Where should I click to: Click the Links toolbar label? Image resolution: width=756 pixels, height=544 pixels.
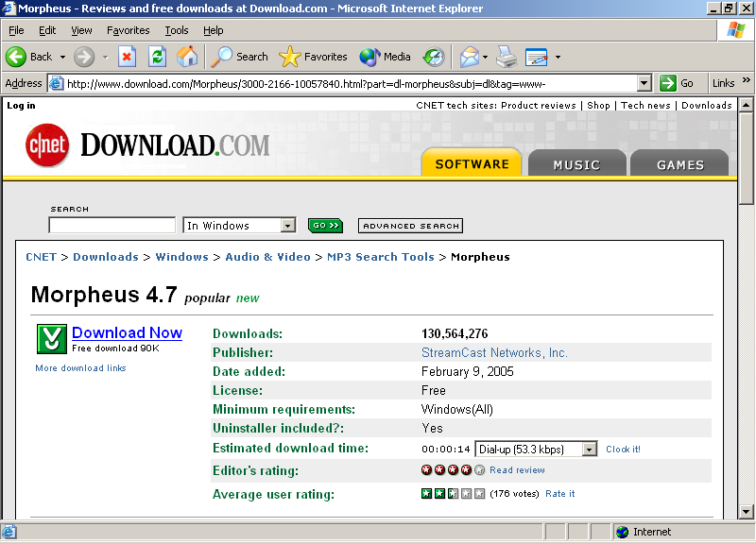(x=723, y=83)
